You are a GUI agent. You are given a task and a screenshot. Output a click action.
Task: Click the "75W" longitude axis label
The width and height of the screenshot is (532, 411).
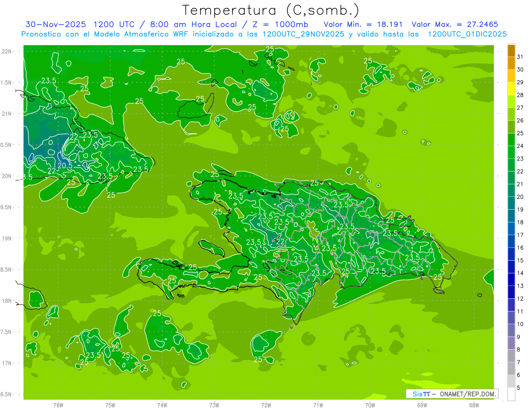pyautogui.click(x=110, y=405)
